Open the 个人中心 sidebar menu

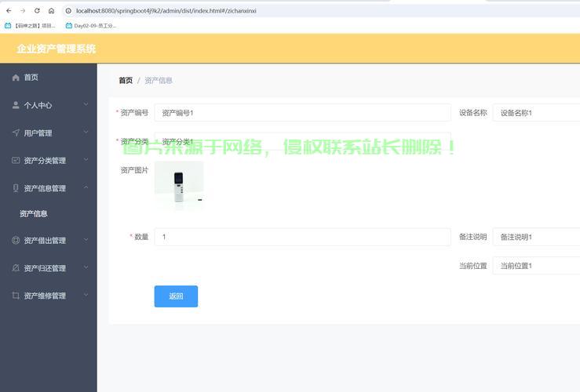tap(49, 105)
